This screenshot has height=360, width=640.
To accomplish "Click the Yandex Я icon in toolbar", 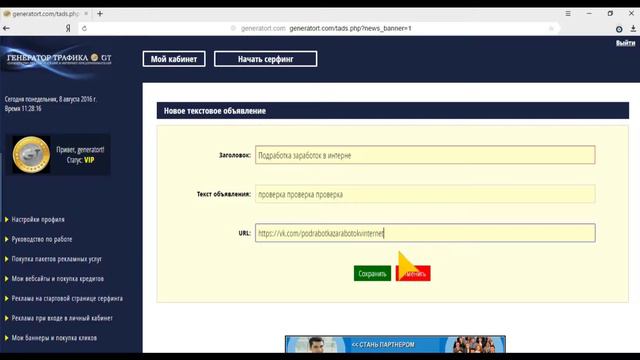I will 68,28.
